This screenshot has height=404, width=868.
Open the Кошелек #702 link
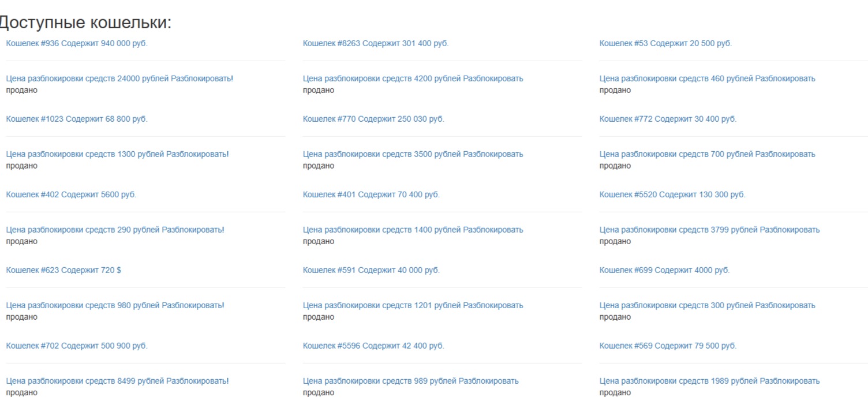coord(76,346)
